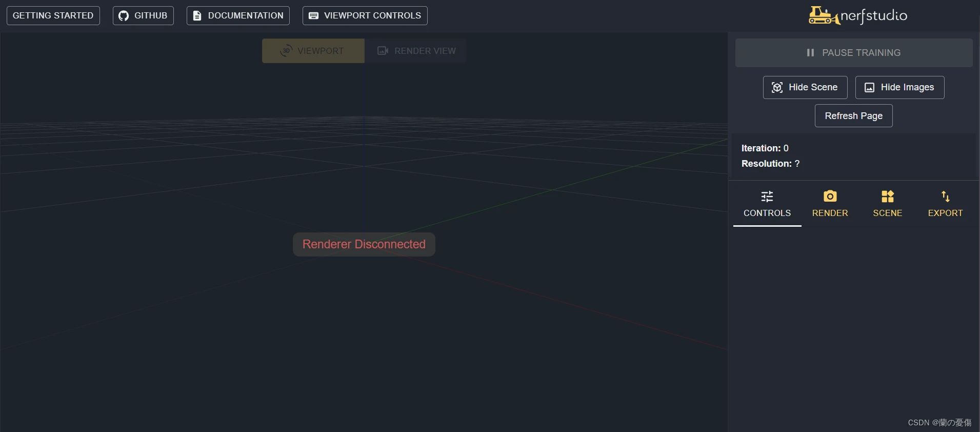
Task: Click the Iteration counter text
Action: point(765,148)
